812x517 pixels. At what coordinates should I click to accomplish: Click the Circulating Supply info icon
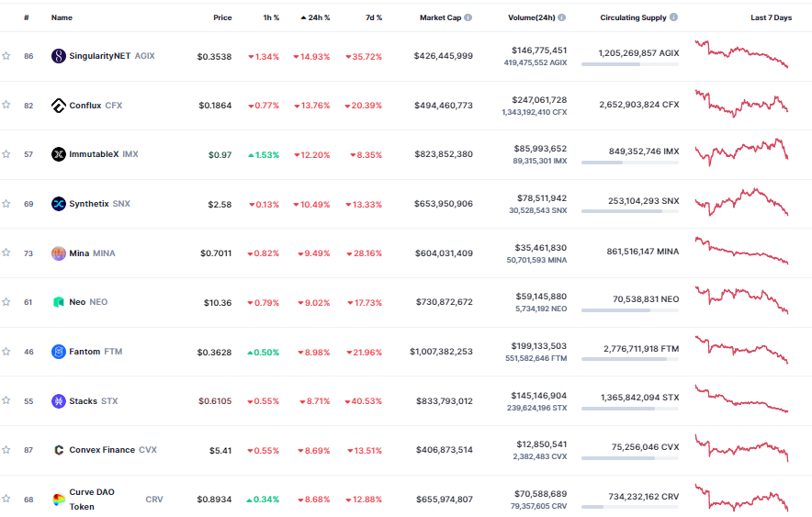[x=673, y=17]
